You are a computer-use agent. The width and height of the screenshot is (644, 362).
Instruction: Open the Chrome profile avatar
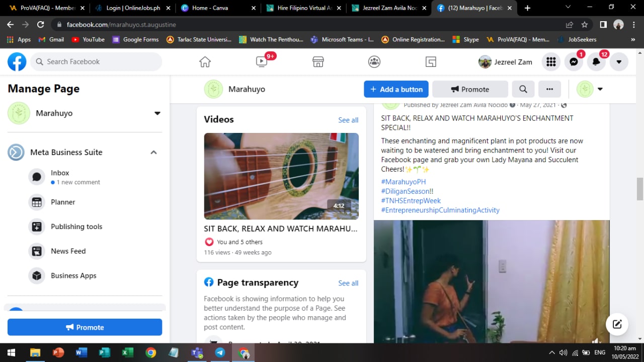tap(619, 25)
